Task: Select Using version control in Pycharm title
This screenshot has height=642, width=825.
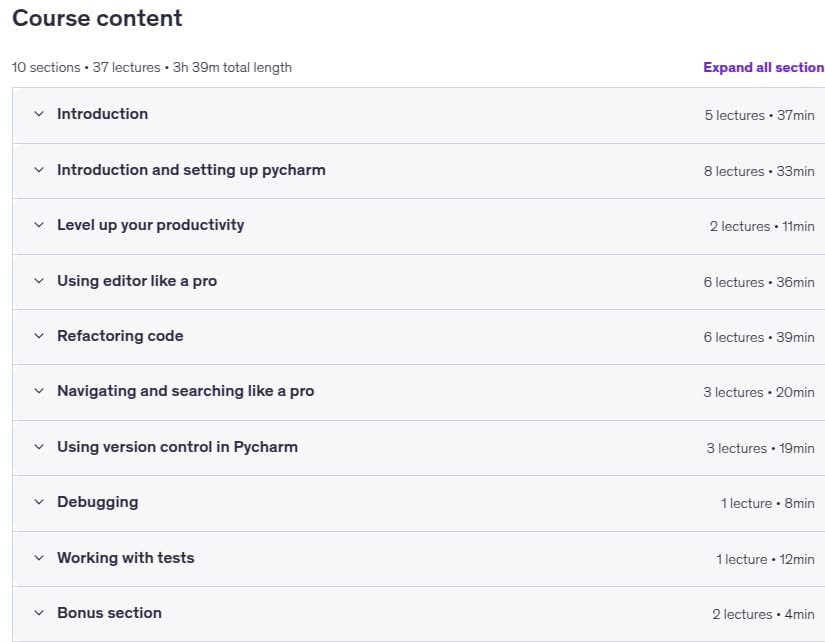Action: tap(177, 447)
